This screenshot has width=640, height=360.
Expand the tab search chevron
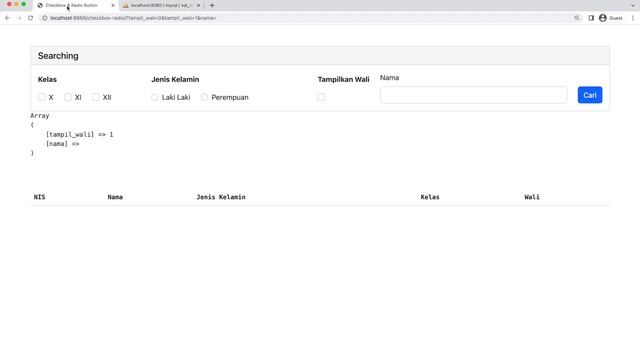tap(633, 5)
